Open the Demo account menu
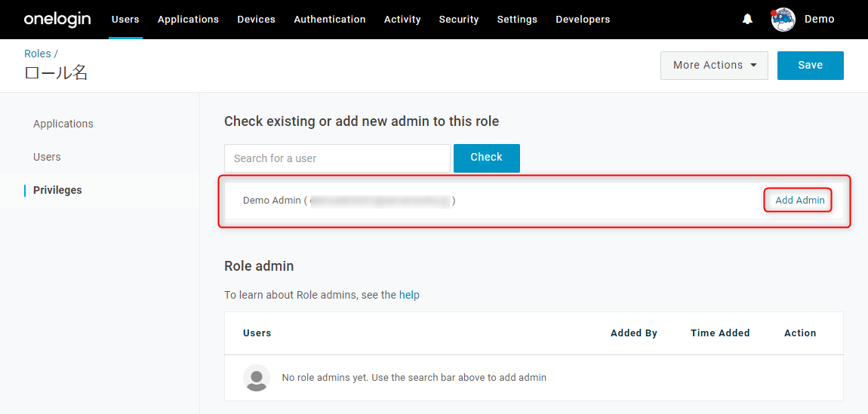 coord(819,20)
